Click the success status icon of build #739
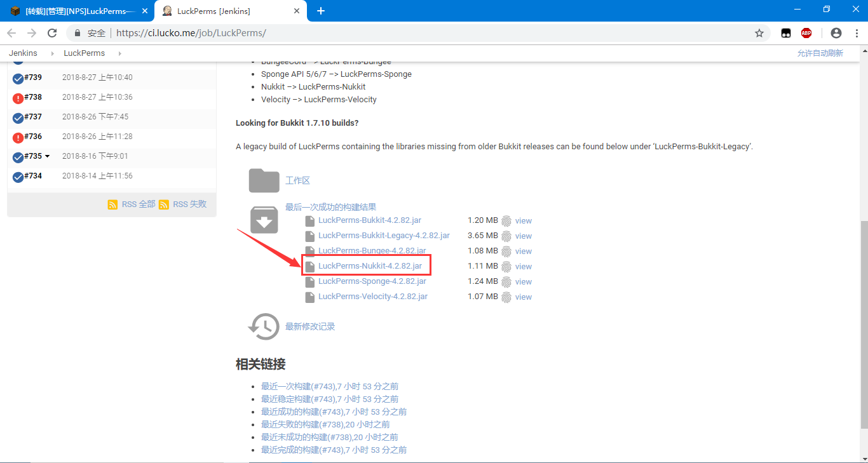 point(18,79)
